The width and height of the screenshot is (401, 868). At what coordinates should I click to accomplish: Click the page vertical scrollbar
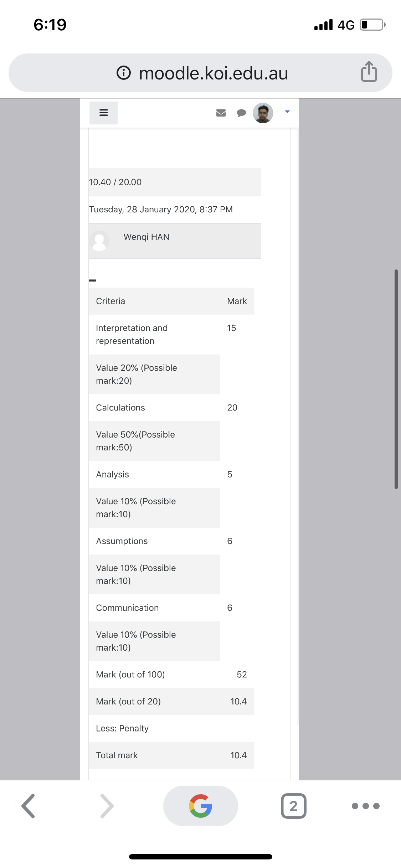396,379
